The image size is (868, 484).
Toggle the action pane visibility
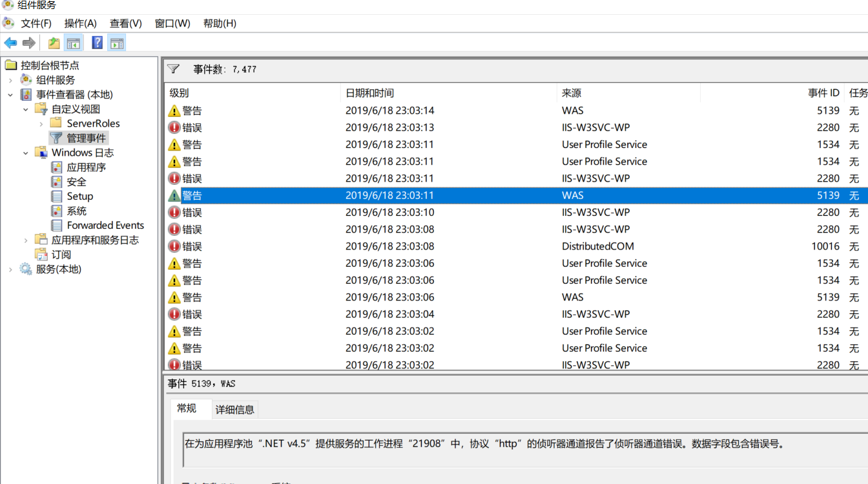pyautogui.click(x=116, y=43)
